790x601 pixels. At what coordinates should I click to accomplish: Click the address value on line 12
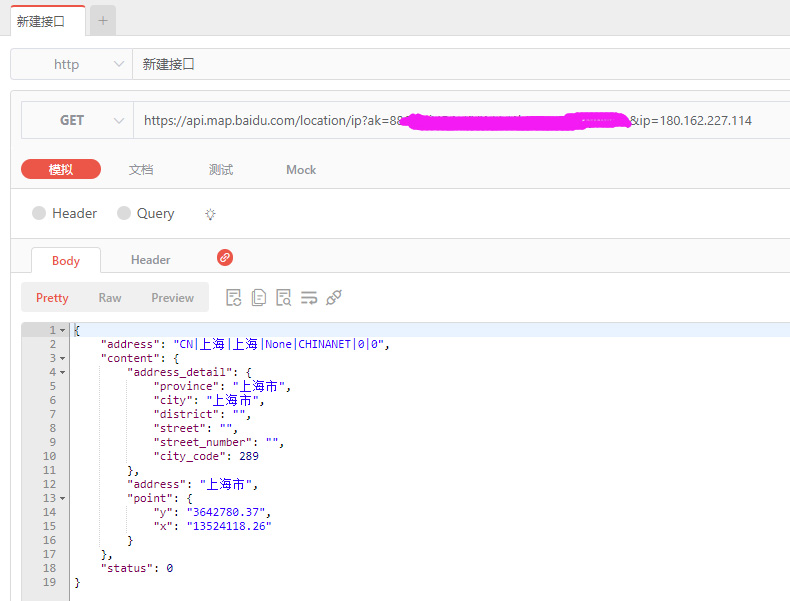(226, 484)
